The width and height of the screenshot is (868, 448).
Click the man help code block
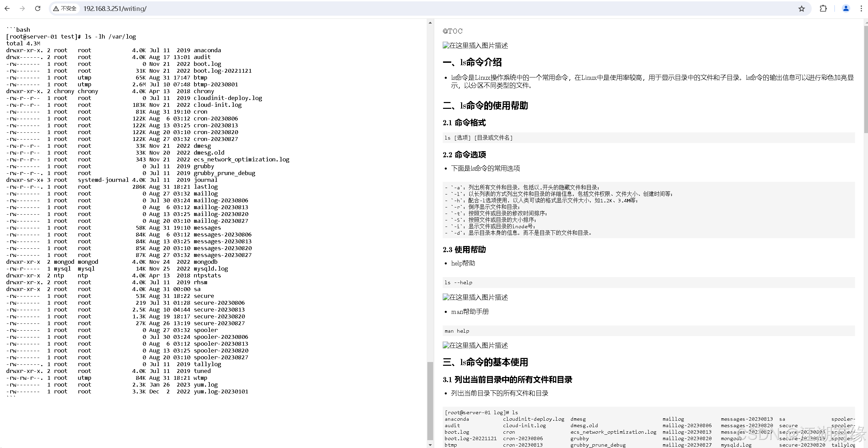[x=649, y=331]
